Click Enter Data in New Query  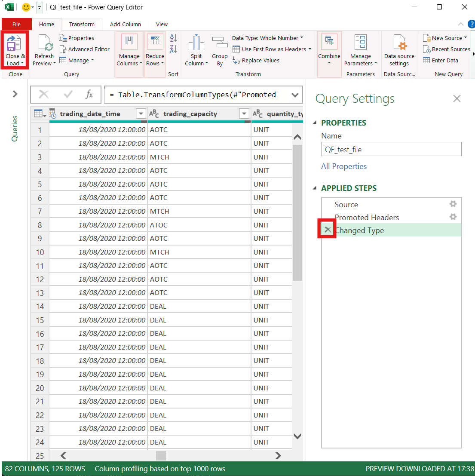point(441,60)
